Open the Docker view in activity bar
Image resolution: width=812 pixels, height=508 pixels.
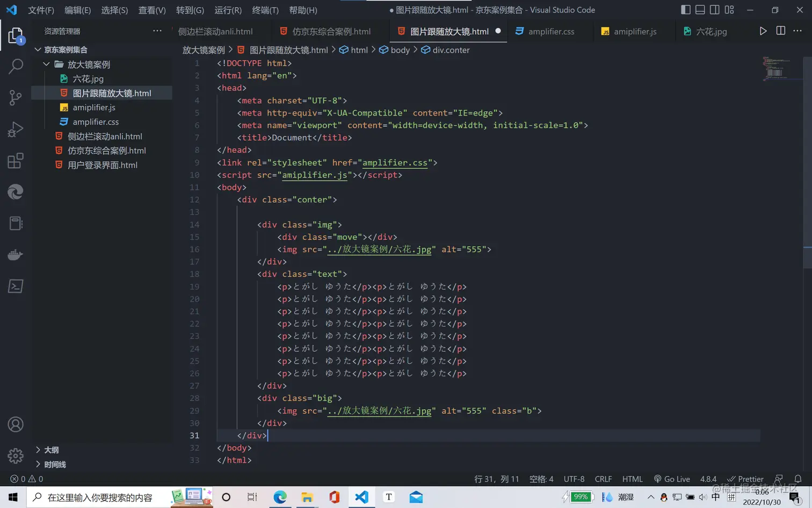pos(16,254)
